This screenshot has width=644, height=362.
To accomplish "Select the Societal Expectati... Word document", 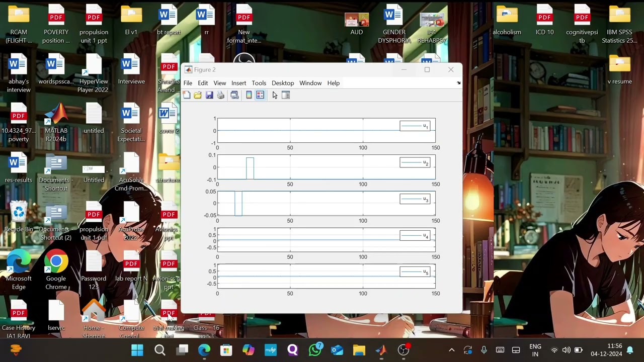I will coord(131,123).
